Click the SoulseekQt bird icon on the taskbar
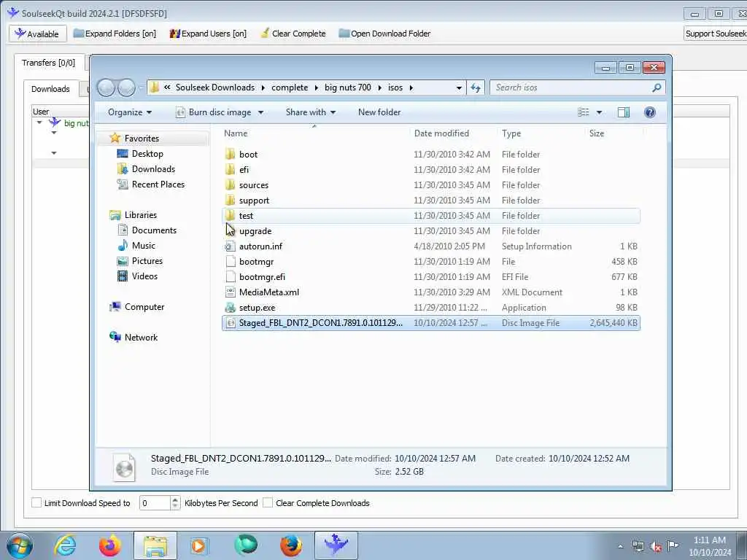The image size is (747, 560). 336,545
